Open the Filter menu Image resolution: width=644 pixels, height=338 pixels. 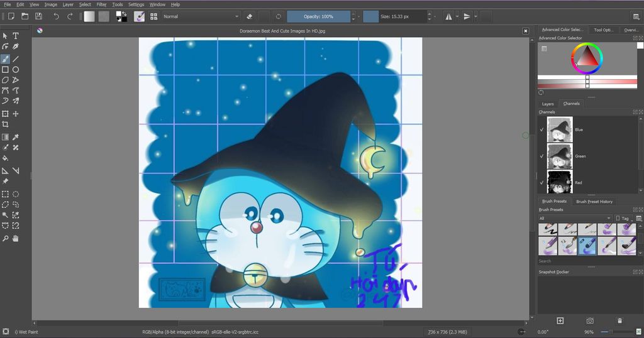pyautogui.click(x=101, y=4)
